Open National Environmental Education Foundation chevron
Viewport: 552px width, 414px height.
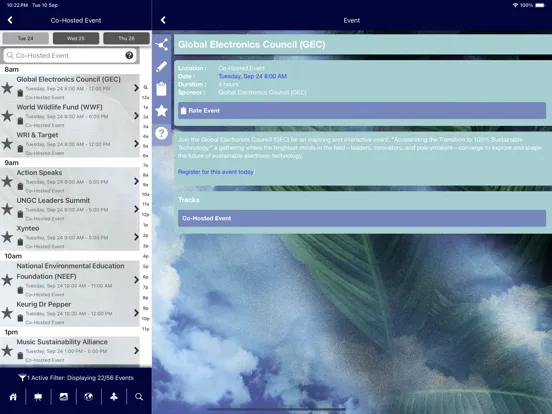(136, 280)
